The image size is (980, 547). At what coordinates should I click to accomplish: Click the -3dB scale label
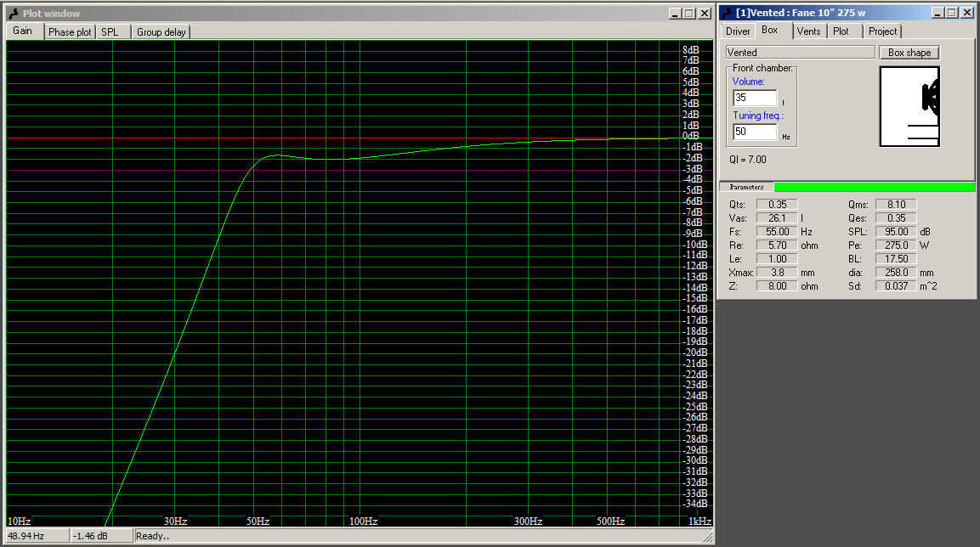[693, 169]
